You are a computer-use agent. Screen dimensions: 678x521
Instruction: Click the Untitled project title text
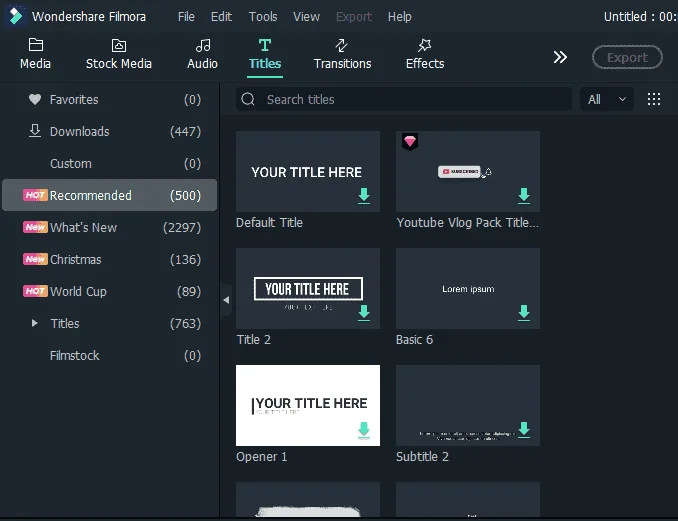click(640, 16)
